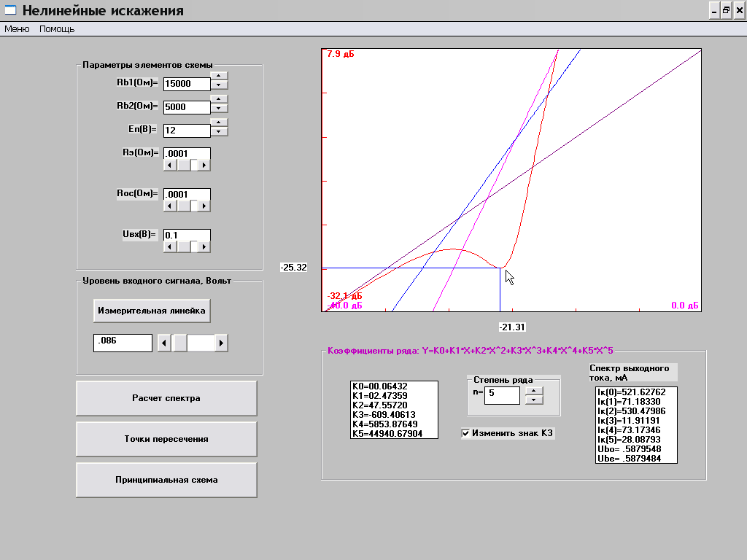Open the Помощь menu
The height and width of the screenshot is (560, 747).
coord(57,29)
